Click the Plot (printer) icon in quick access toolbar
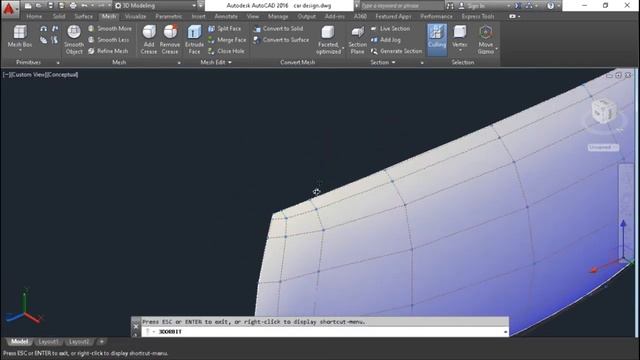 (x=73, y=6)
